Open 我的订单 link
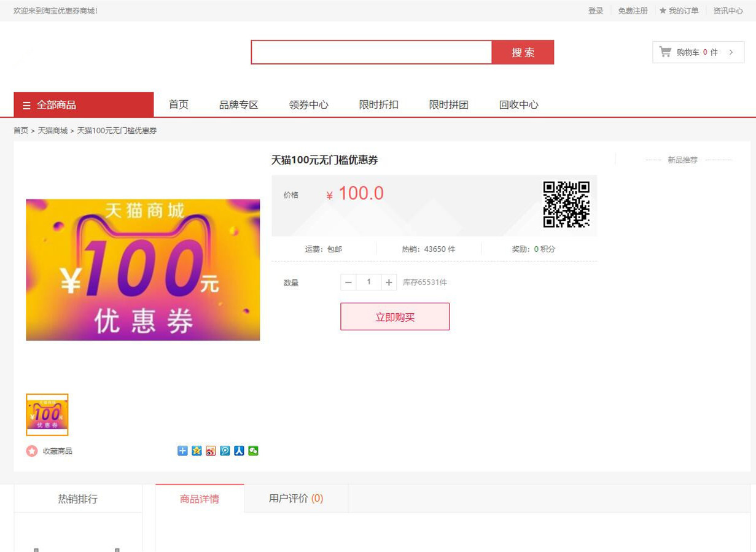Screen dimensions: 756x552 684,10
